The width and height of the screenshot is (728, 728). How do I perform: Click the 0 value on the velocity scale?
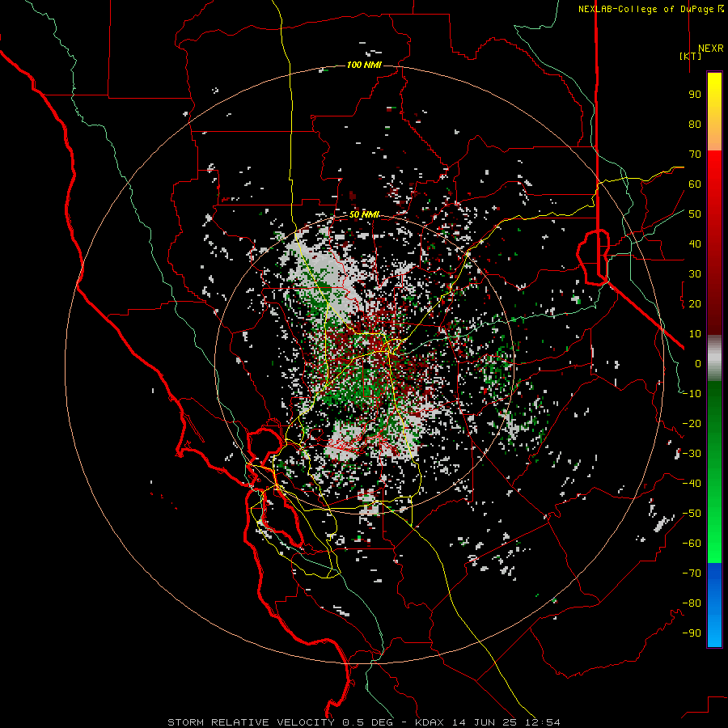point(698,363)
